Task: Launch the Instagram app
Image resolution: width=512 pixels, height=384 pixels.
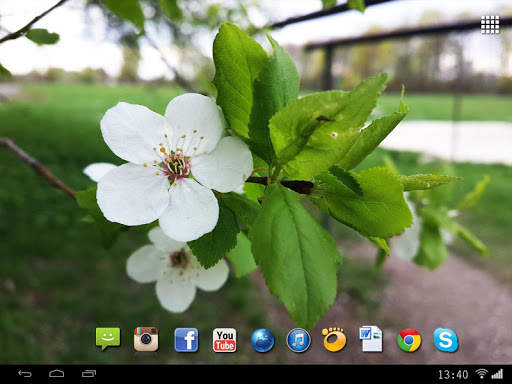Action: coord(146,339)
